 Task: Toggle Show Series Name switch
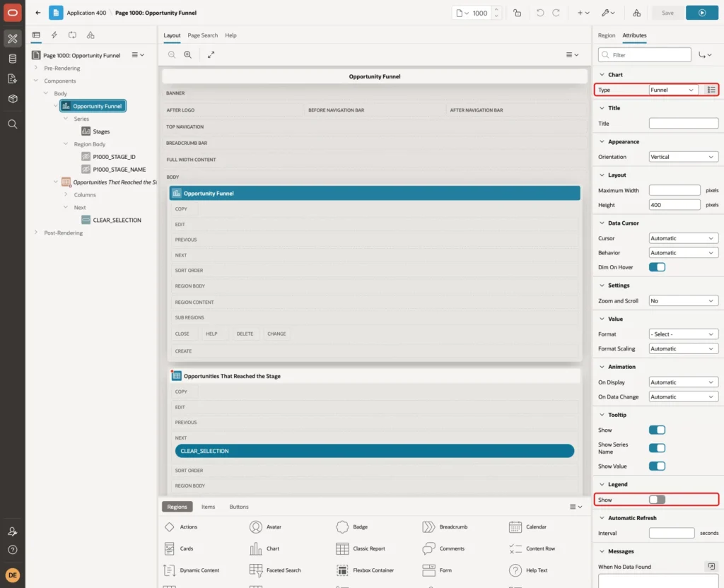pyautogui.click(x=657, y=448)
